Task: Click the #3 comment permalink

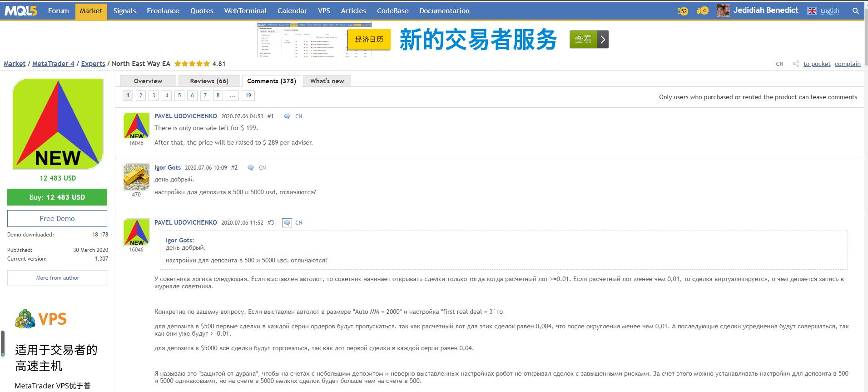Action: point(271,223)
